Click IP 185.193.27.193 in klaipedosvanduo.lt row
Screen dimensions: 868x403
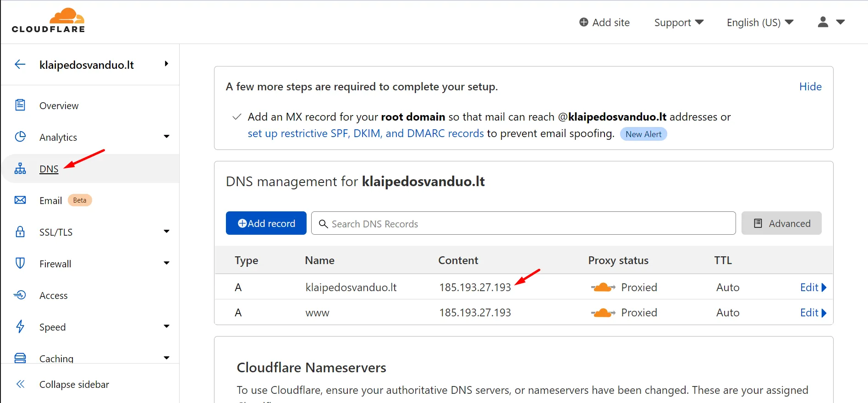point(475,287)
